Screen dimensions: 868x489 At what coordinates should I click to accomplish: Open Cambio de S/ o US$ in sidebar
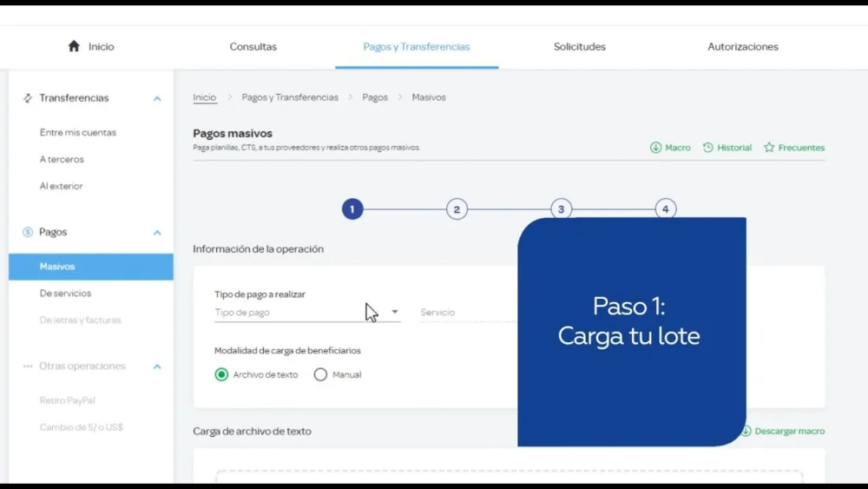click(x=82, y=427)
